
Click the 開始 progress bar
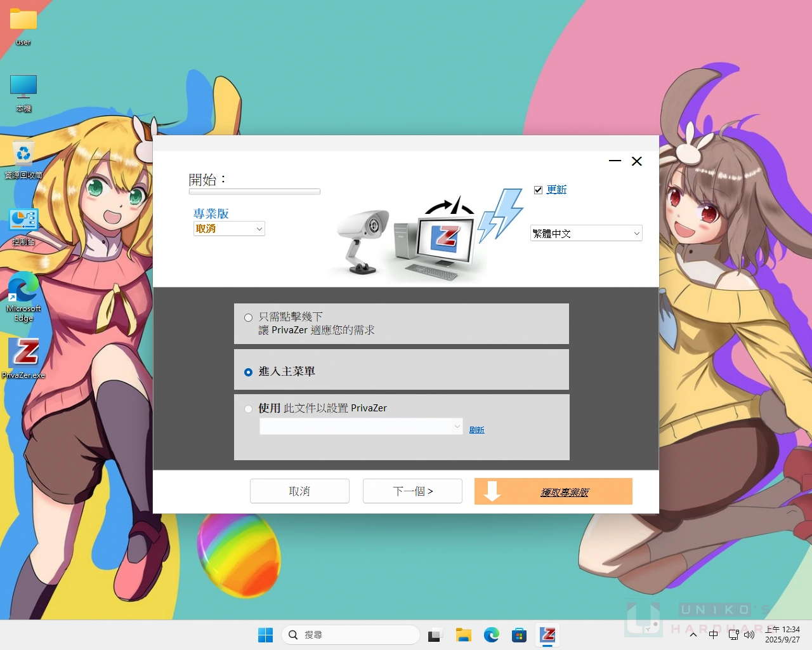254,191
